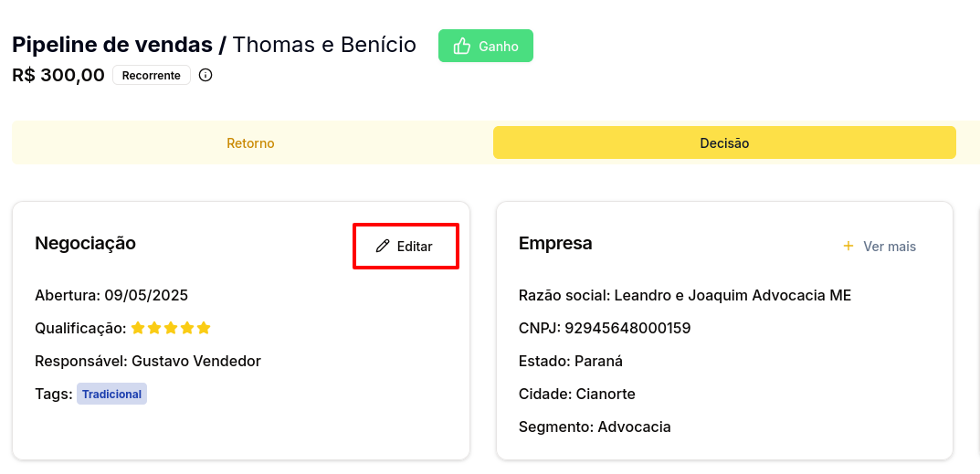Viewport: 980px width, 474px height.
Task: Click the R$ 300,00 deal value
Action: click(x=58, y=75)
